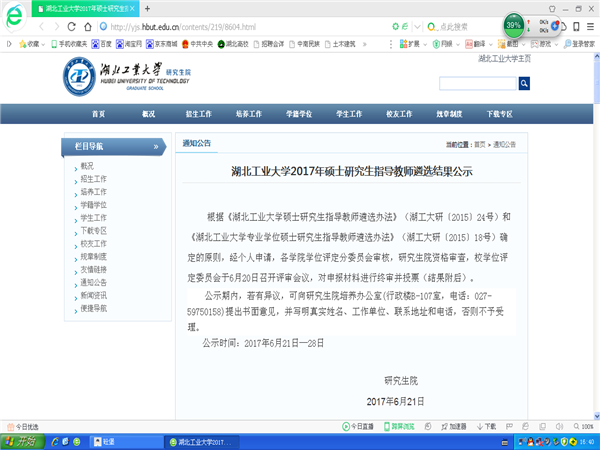Open a new tab with the plus button
600x450 pixels.
coord(147,8)
